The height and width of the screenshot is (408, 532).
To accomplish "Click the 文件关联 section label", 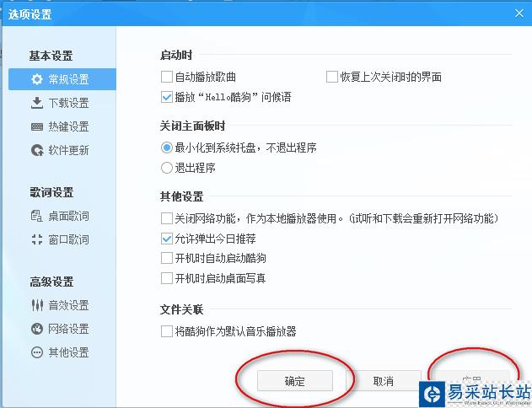I will (x=182, y=309).
